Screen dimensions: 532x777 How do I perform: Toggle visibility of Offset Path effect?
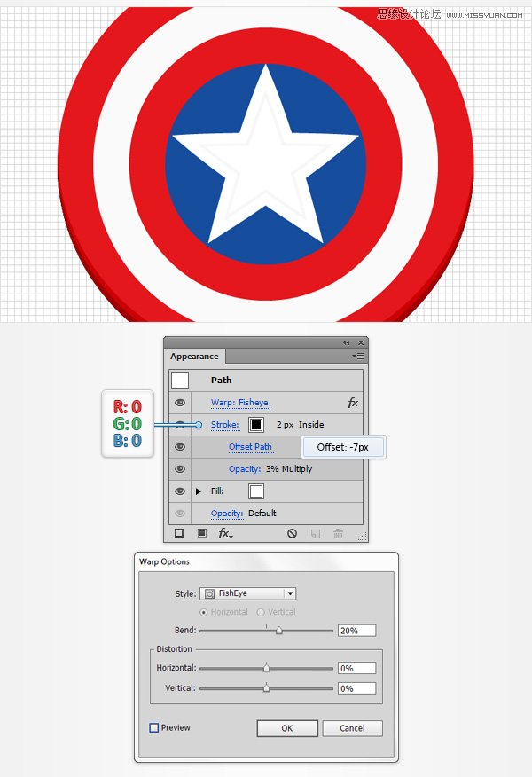tap(180, 447)
